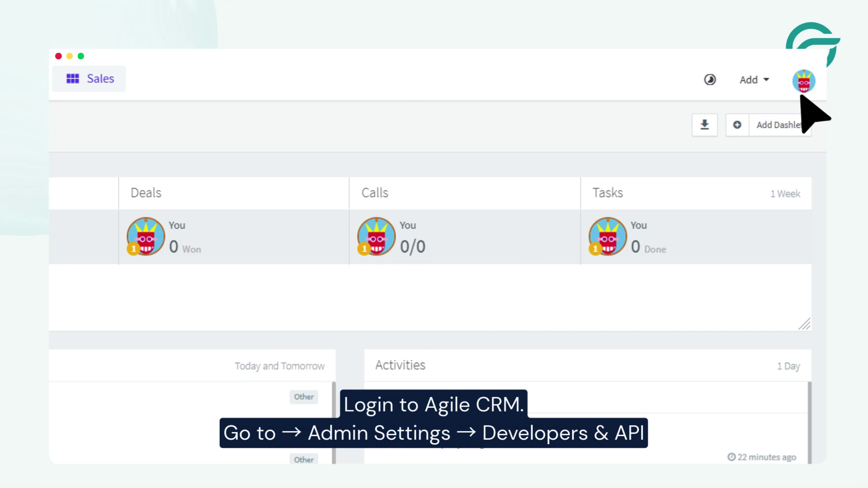Screen dimensions: 868x488
Task: Click your avatar in the Tasks dashlet
Action: 608,236
